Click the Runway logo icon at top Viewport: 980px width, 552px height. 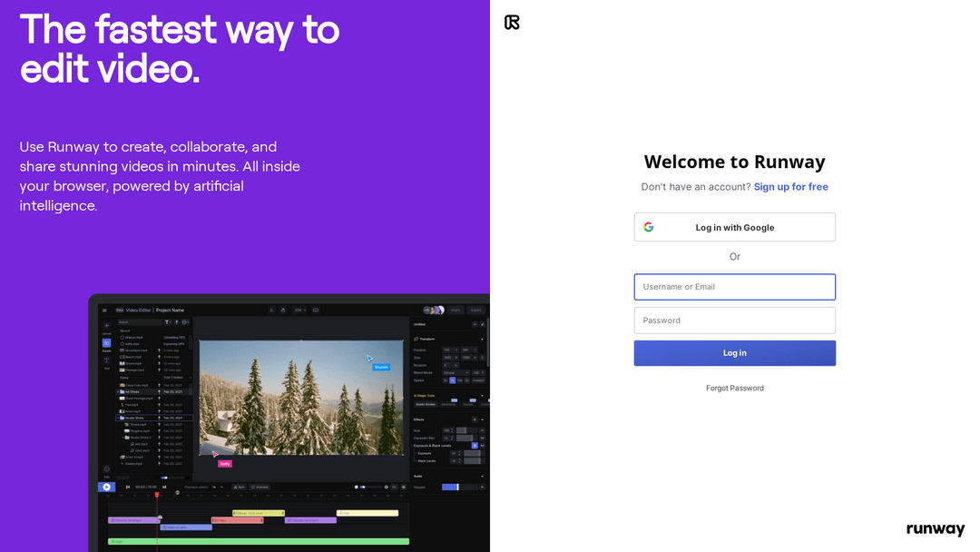tap(512, 23)
